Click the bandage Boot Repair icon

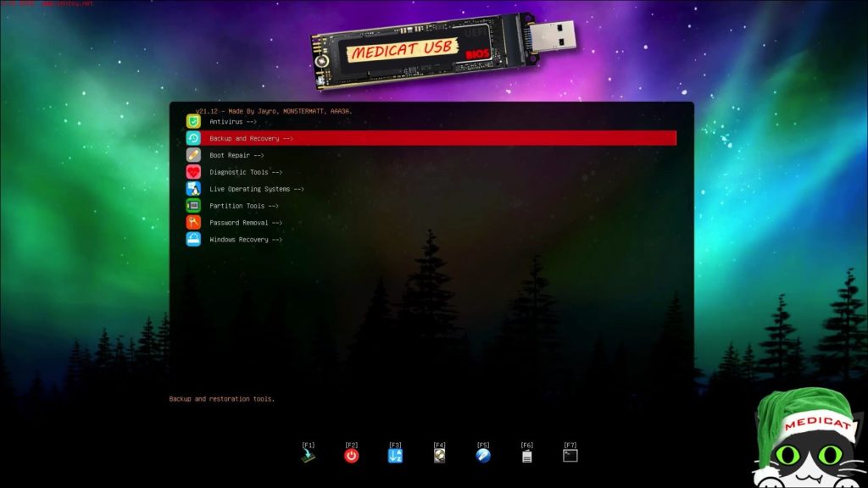(193, 155)
